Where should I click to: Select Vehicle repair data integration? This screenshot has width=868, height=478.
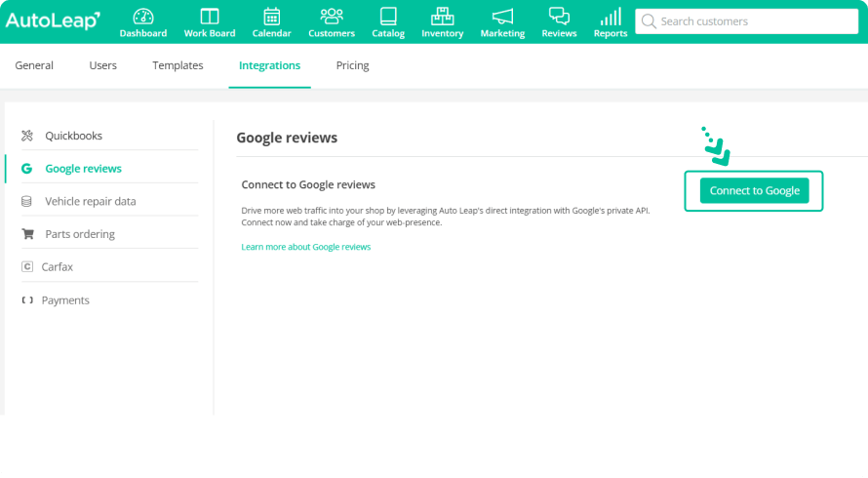click(90, 201)
